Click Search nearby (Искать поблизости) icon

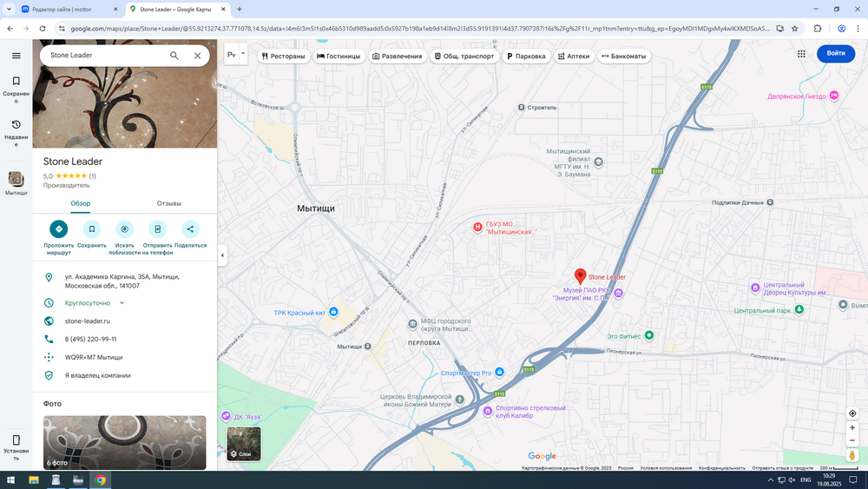(124, 229)
